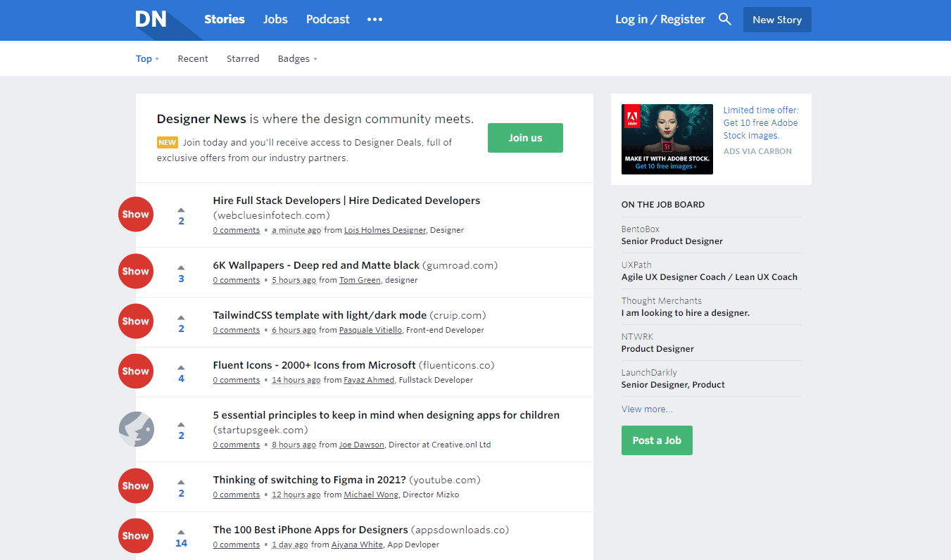This screenshot has width=951, height=560.
Task: Open Fayaz Ahmed's profile
Action: pos(370,380)
